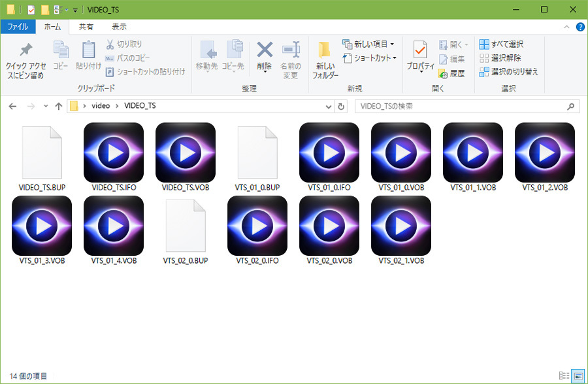Screen dimensions: 588x384
Task: Switch to the View (表示) ribbon tab
Action: pyautogui.click(x=119, y=27)
